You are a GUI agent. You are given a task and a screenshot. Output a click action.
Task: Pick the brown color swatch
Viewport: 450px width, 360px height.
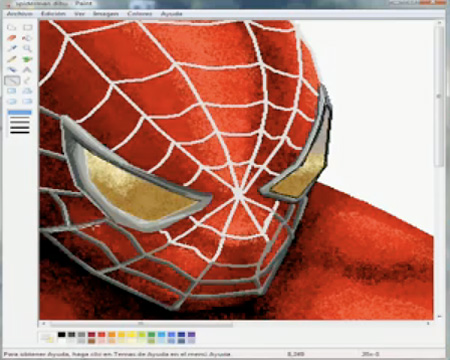point(91,341)
